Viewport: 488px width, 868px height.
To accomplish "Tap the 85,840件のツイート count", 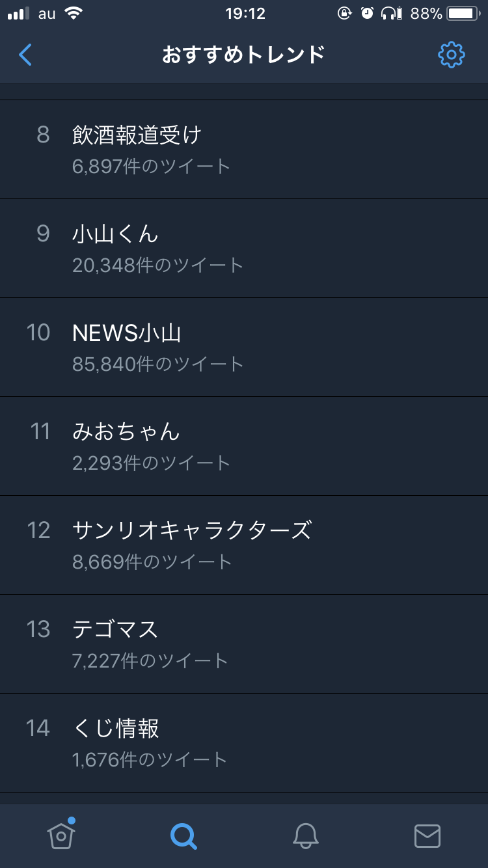I will click(158, 364).
